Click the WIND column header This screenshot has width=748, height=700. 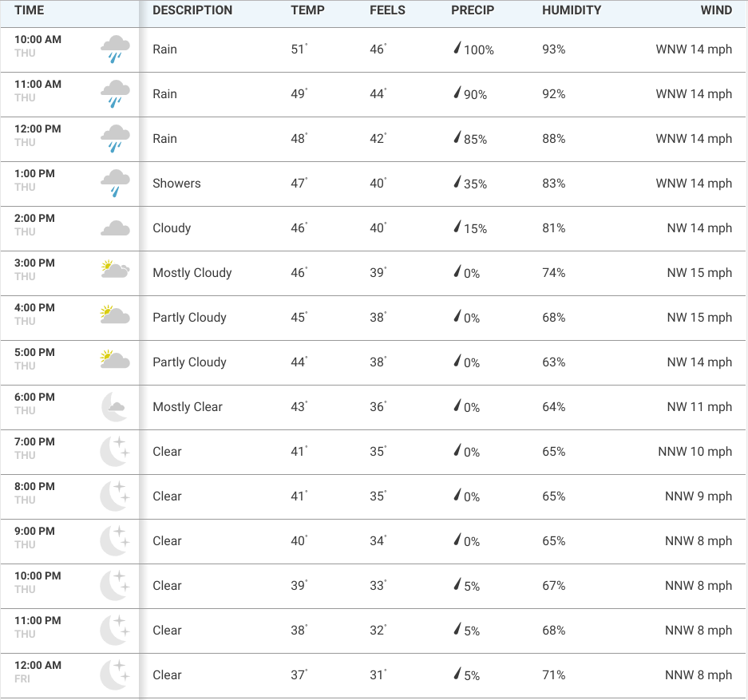717,10
